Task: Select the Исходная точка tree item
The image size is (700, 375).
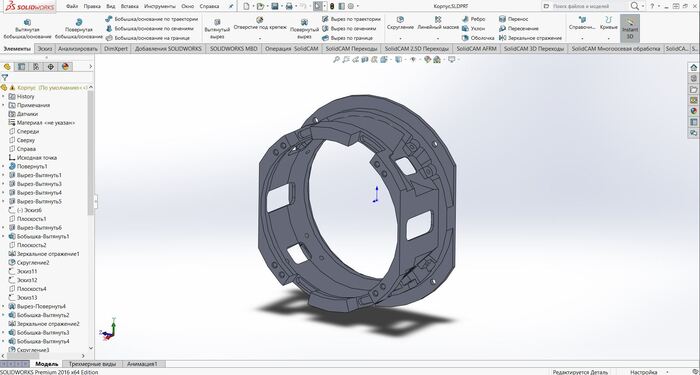Action: click(x=33, y=158)
